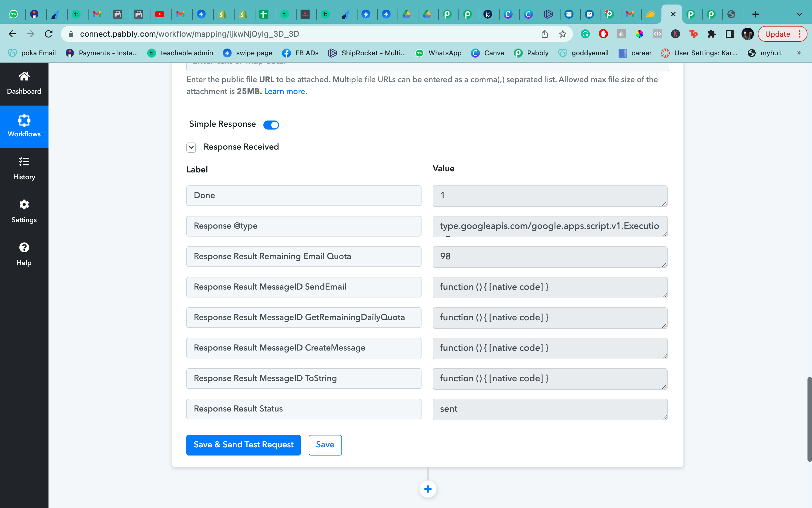812x508 pixels.
Task: Open the red hand ad blocker extension
Action: [603, 34]
